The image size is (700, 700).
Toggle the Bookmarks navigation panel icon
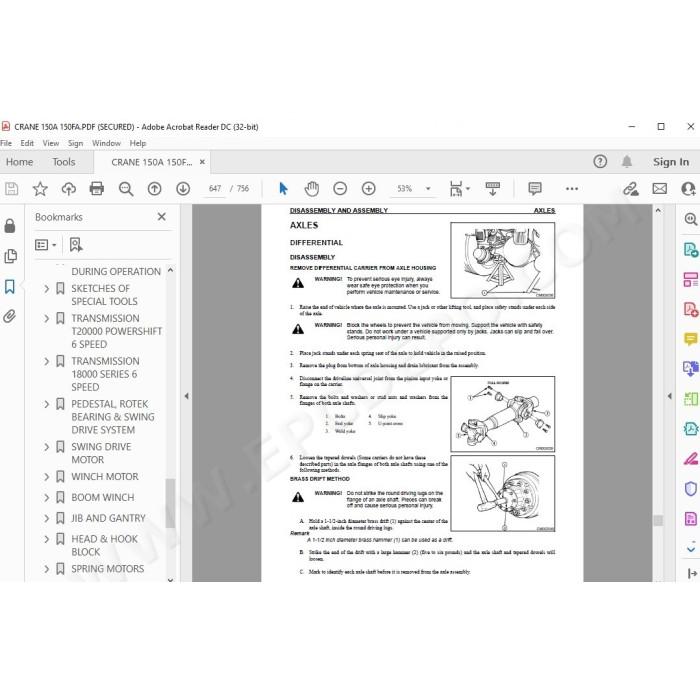[10, 286]
